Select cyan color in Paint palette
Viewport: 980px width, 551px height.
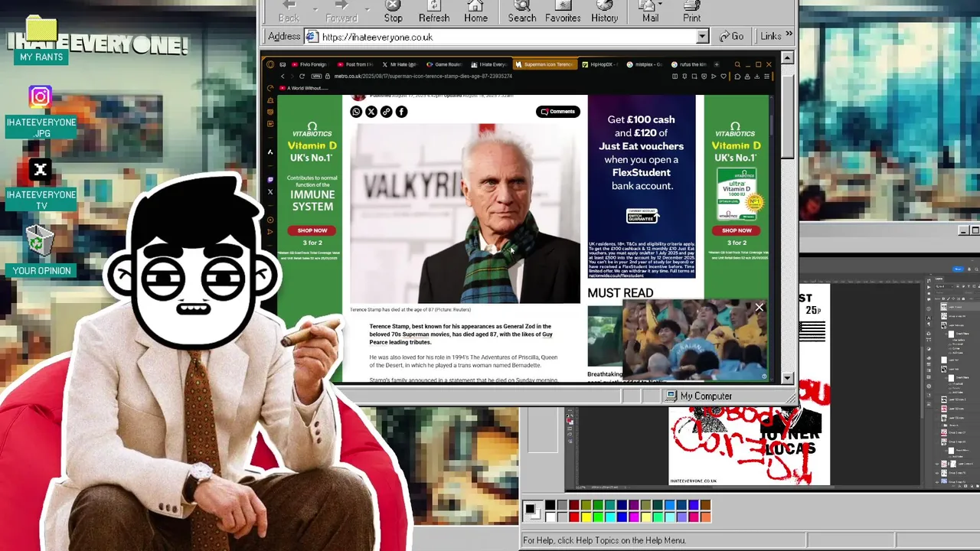pos(610,517)
